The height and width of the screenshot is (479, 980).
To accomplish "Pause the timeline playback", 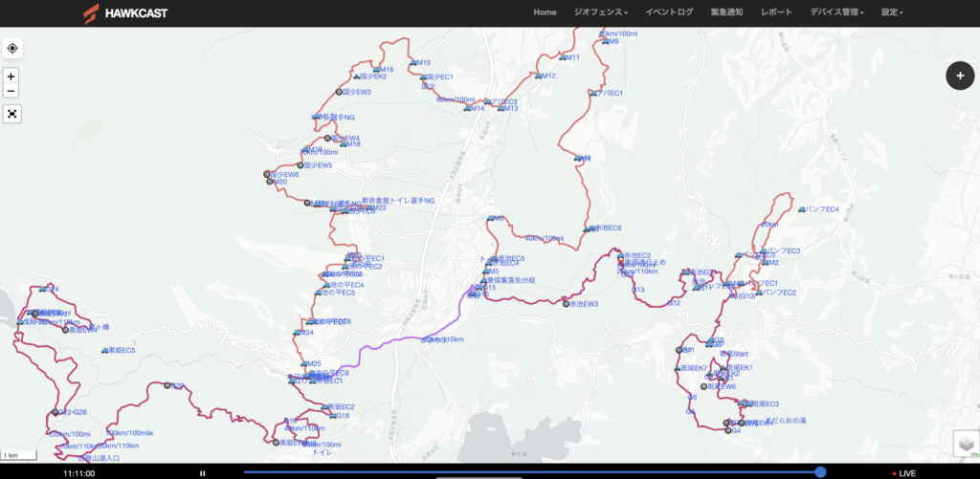I will (x=202, y=472).
